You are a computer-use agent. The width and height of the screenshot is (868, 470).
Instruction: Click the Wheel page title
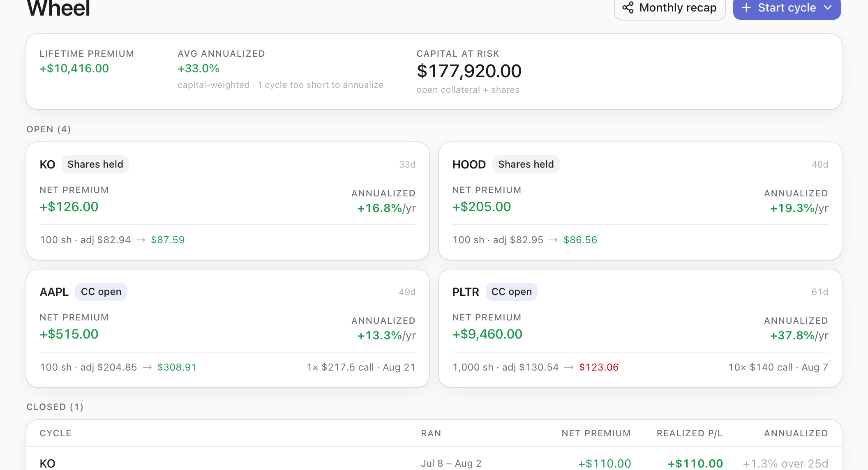click(58, 8)
